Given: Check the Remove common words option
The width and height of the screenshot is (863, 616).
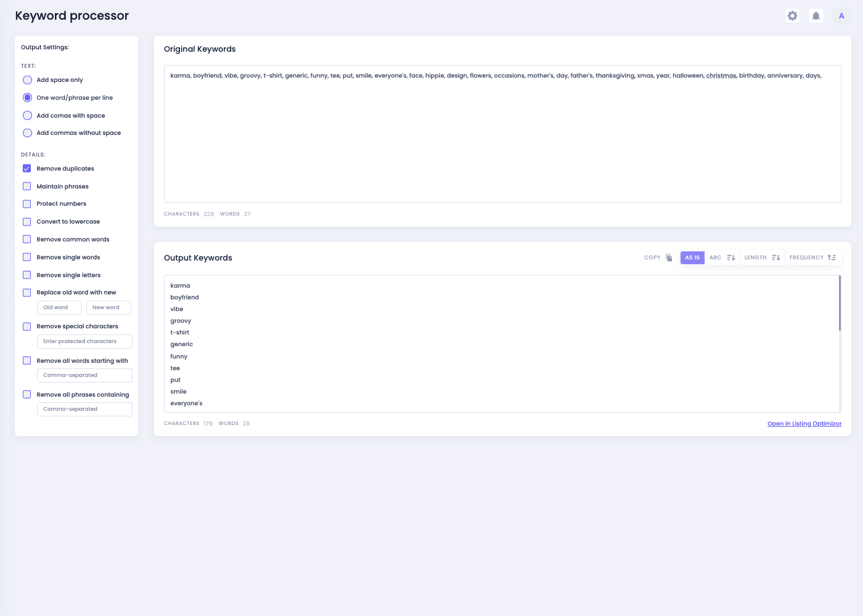Looking at the screenshot, I should pos(27,239).
